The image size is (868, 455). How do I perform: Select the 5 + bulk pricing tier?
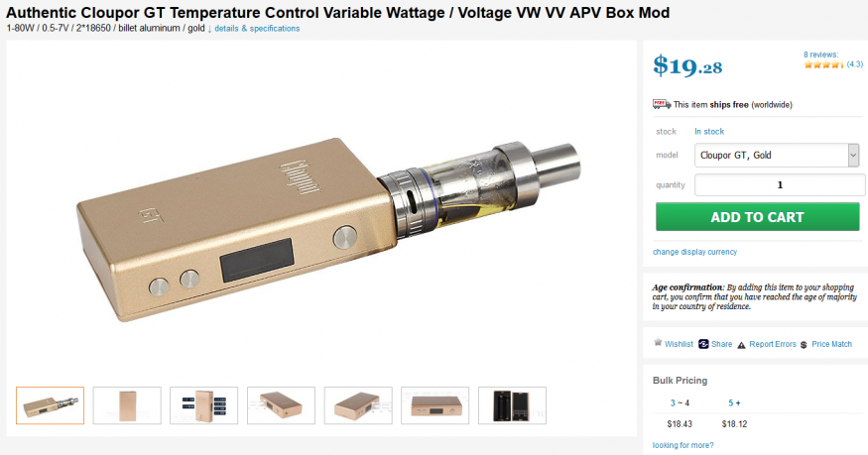click(x=734, y=403)
